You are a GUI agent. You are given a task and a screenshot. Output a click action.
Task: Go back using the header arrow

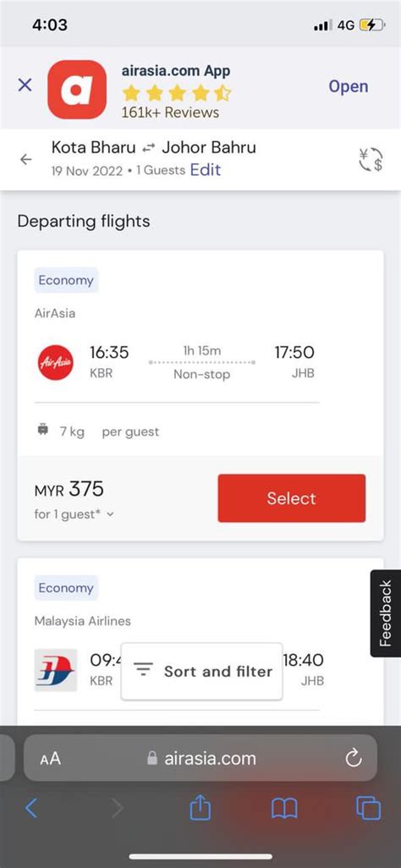click(x=26, y=159)
